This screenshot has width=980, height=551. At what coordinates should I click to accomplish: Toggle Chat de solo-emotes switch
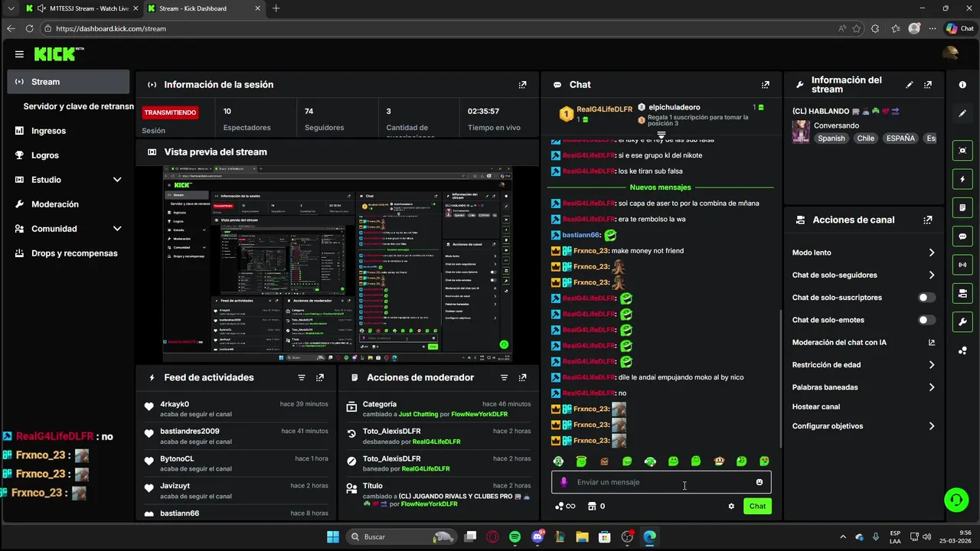click(x=926, y=320)
